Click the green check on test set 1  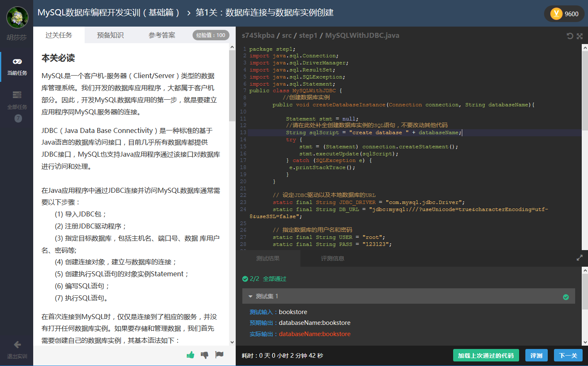(x=566, y=297)
